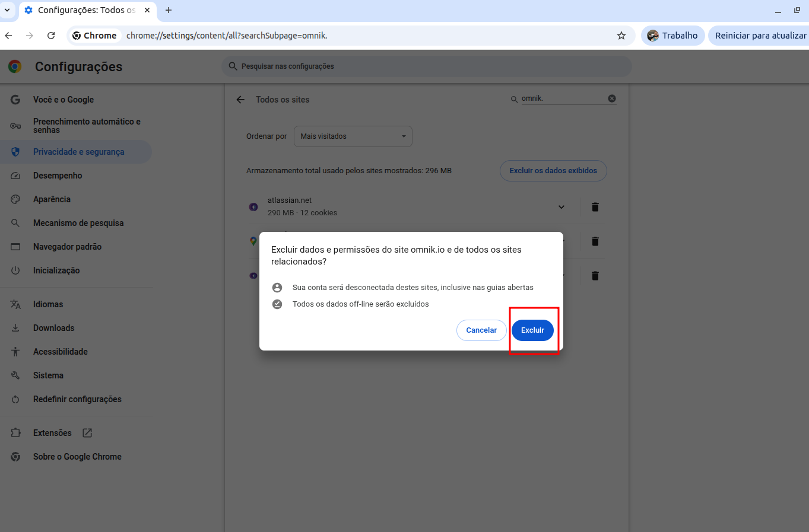Click Reiniciar para atualizar button
The width and height of the screenshot is (809, 532).
(760, 36)
